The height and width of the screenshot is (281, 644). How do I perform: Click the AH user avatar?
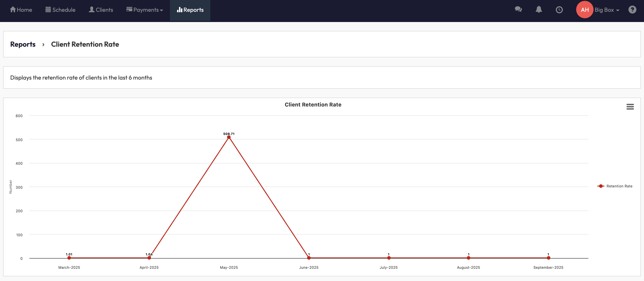(584, 10)
